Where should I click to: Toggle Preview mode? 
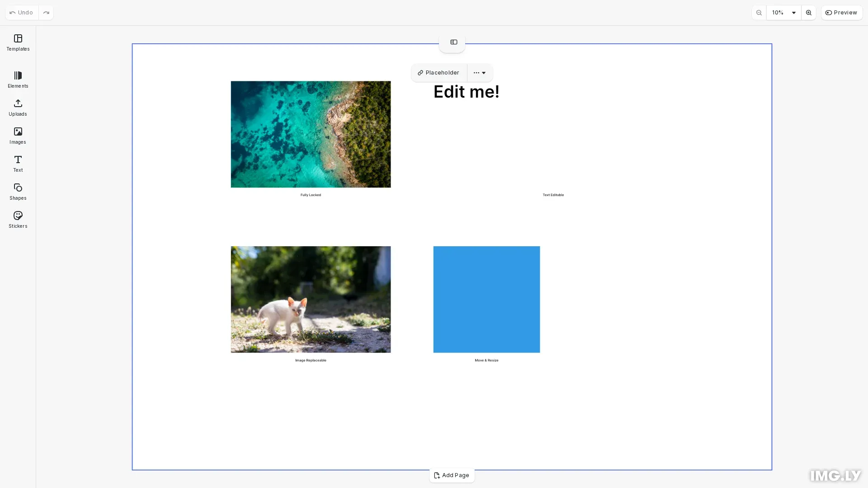tap(841, 13)
